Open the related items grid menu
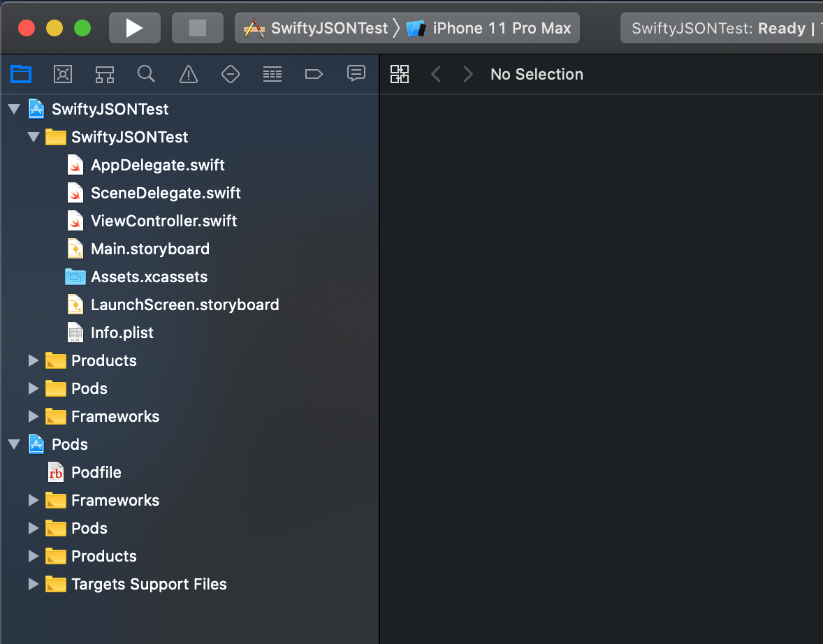Screen dimensions: 823x644 click(400, 74)
